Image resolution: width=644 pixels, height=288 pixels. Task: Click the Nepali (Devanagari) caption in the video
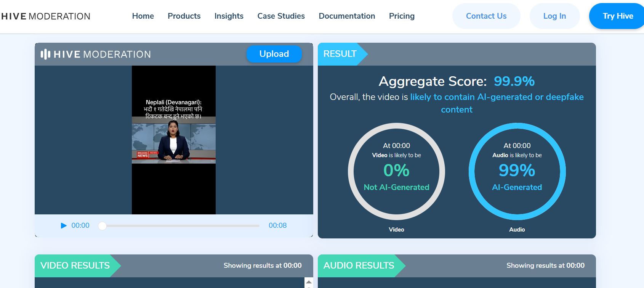[174, 109]
